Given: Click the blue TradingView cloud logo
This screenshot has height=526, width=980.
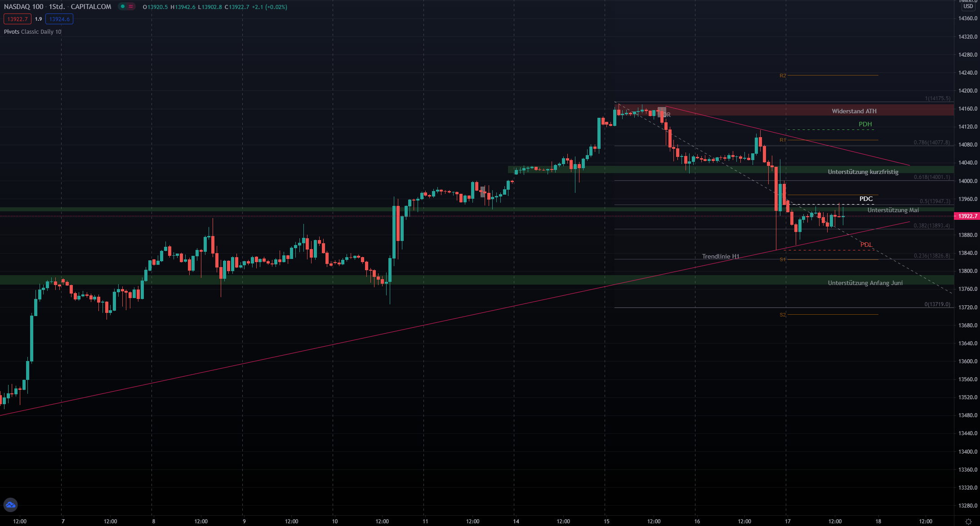Looking at the screenshot, I should click(10, 505).
